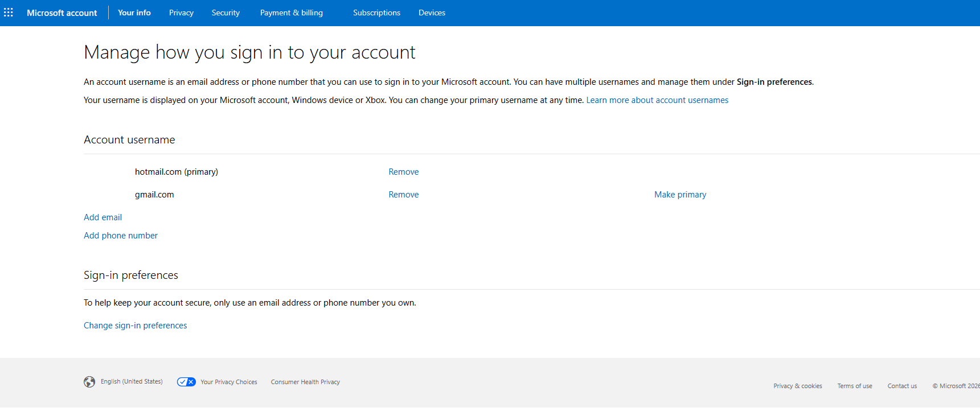This screenshot has height=420, width=980.
Task: Click the globe language icon
Action: 89,382
